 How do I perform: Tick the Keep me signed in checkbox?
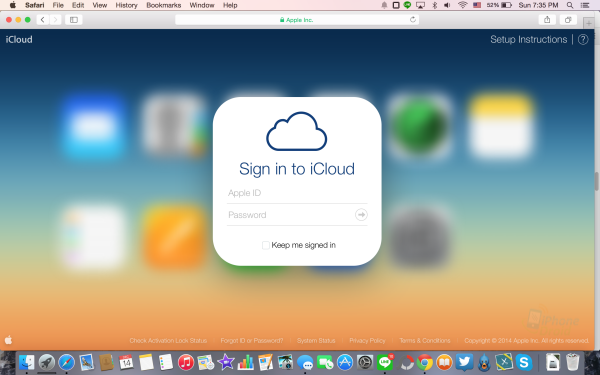pyautogui.click(x=266, y=245)
